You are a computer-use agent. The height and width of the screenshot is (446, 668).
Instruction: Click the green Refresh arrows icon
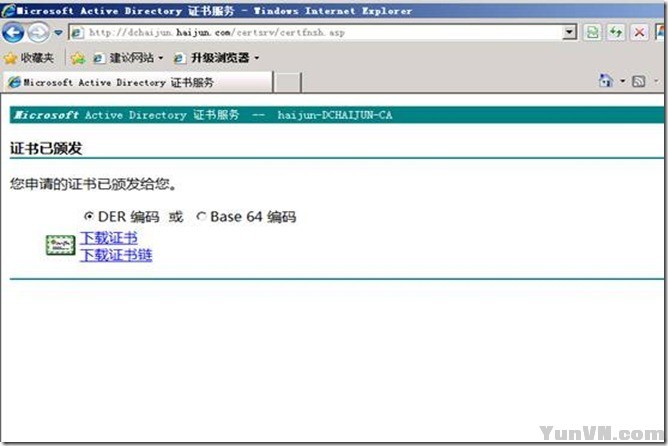point(616,32)
